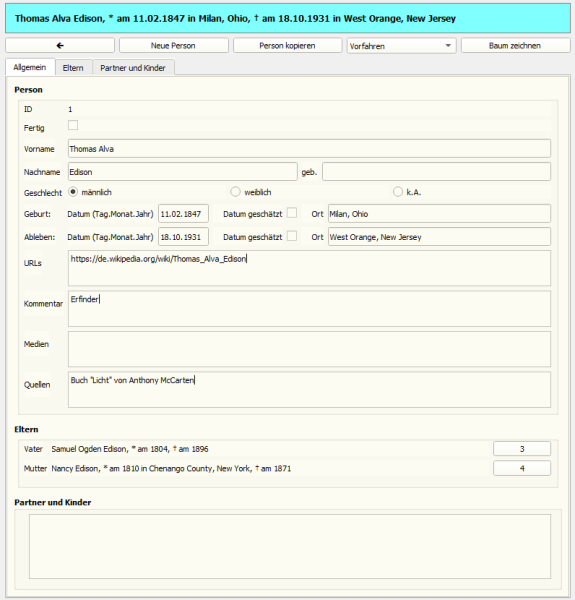Click Samuel Ogden Edison father text
This screenshot has height=600, width=575.
click(130, 449)
